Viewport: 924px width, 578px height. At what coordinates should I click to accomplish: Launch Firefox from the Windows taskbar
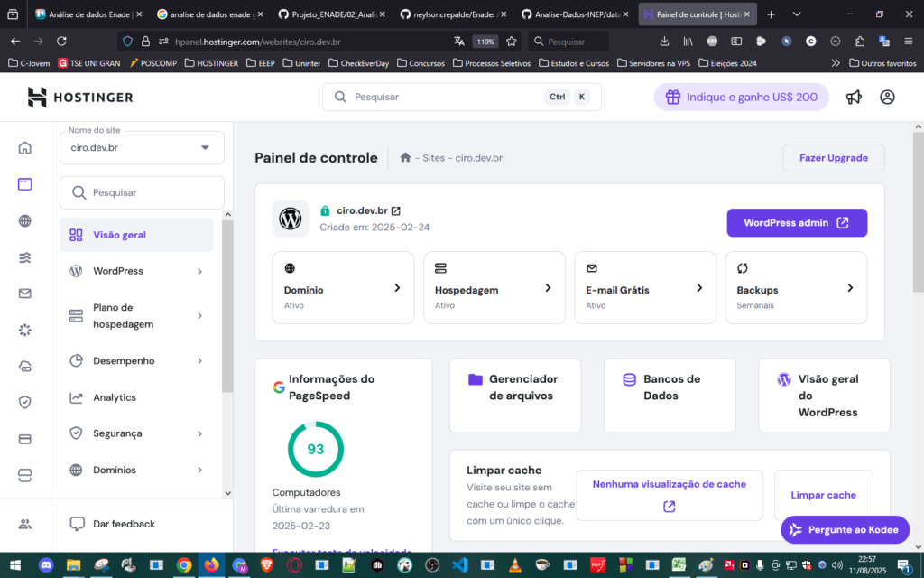pos(212,565)
